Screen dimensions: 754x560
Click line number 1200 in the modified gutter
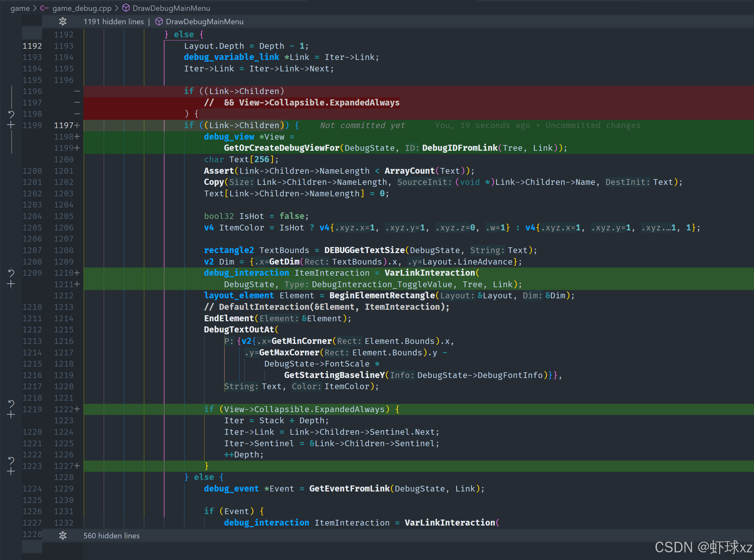coord(64,159)
